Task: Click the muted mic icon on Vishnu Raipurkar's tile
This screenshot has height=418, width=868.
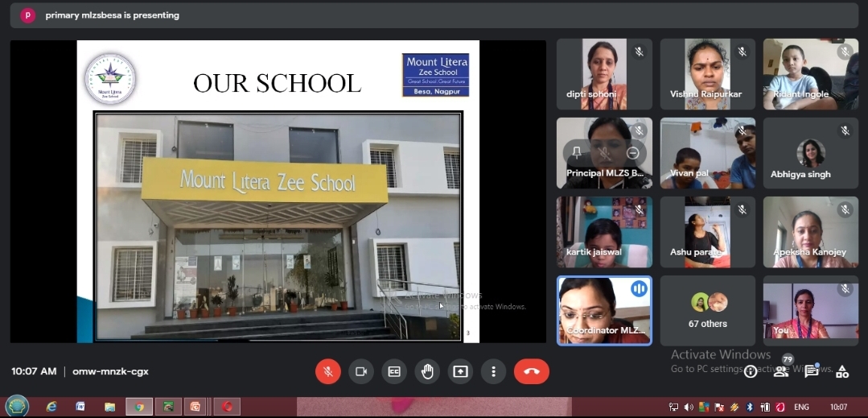Action: point(742,52)
